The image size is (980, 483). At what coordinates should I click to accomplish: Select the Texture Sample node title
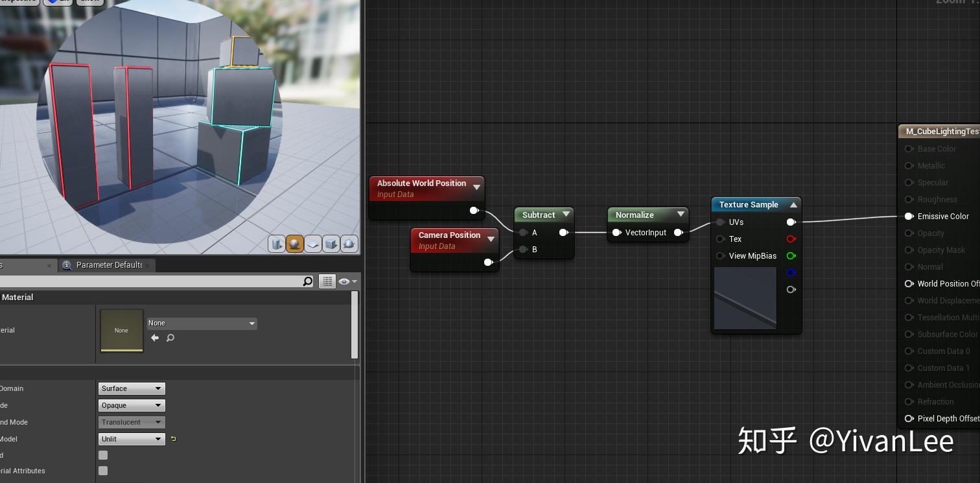pyautogui.click(x=749, y=205)
